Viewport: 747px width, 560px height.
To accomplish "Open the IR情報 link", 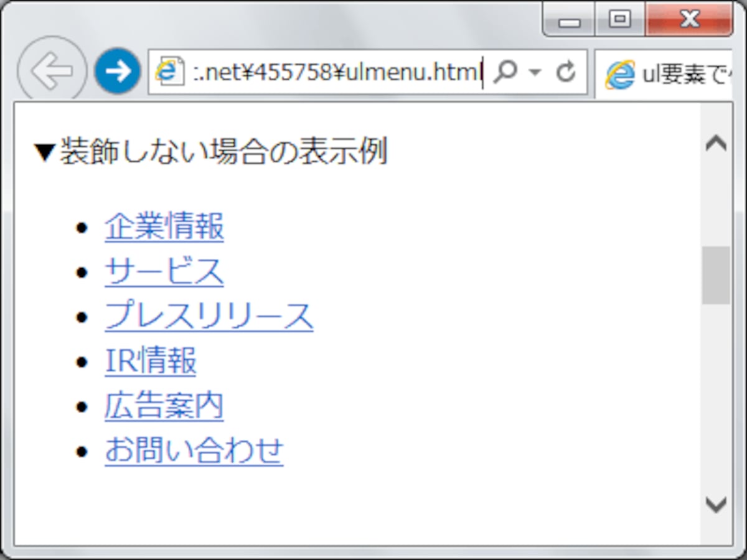I will pos(151,361).
